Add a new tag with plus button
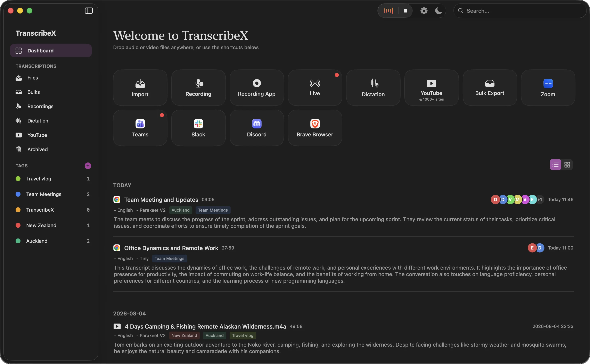 tap(88, 166)
